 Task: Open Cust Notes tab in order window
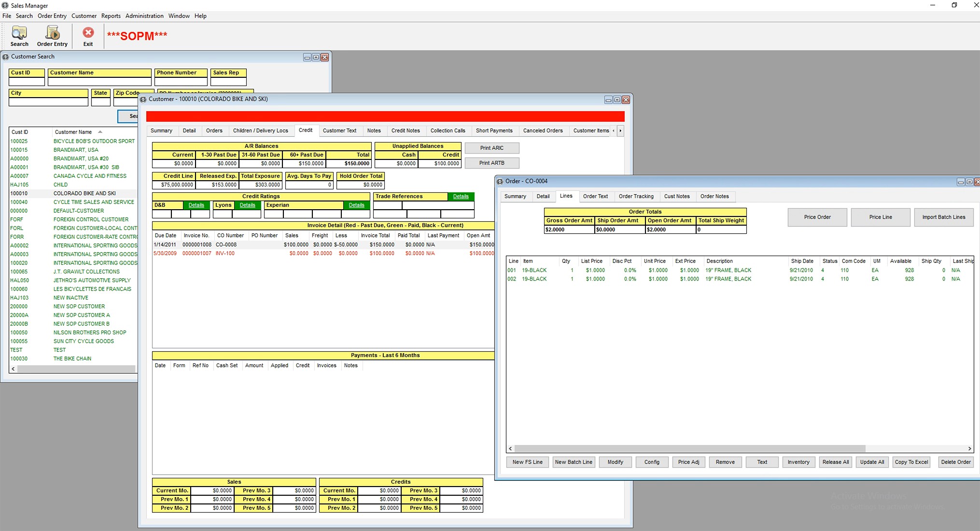click(x=677, y=197)
